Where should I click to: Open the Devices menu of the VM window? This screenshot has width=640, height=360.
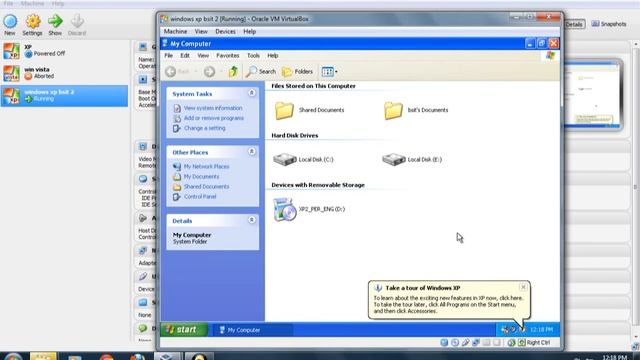click(225, 31)
